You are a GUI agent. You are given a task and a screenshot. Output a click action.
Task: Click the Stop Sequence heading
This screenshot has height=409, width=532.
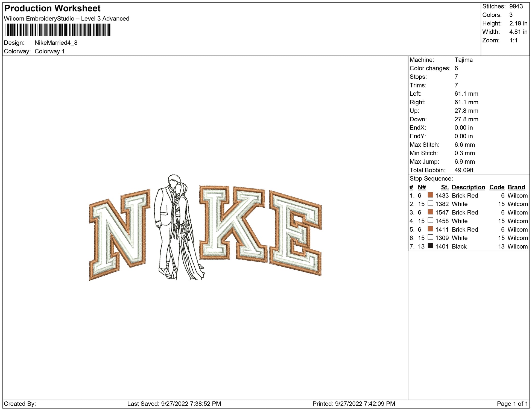(x=431, y=179)
